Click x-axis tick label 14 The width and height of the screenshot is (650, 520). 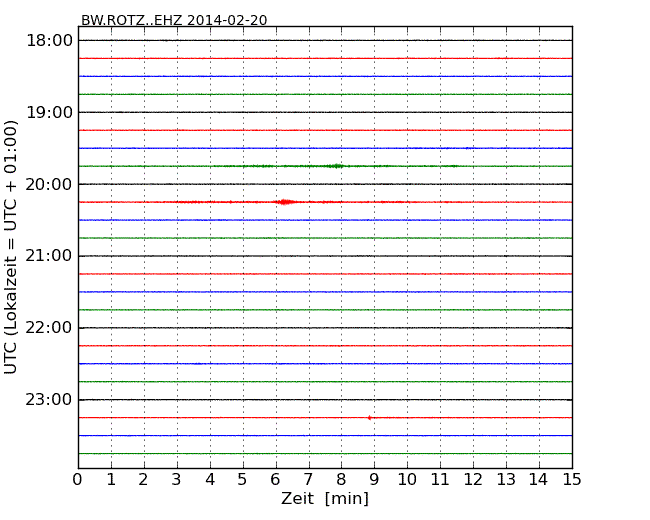[538, 479]
